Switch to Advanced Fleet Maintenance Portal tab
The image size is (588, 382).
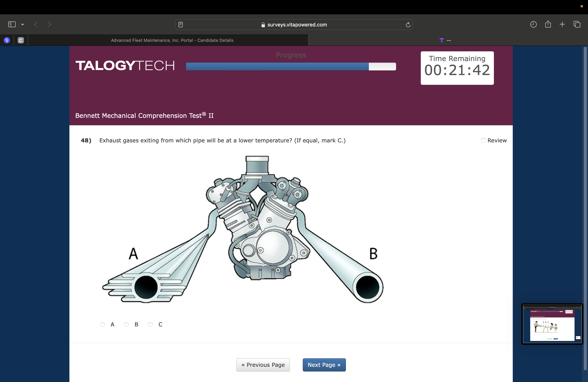(172, 40)
